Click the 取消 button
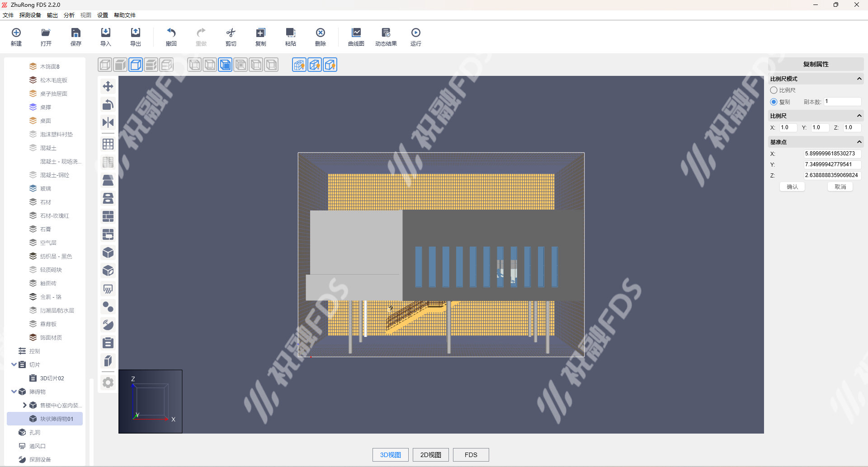 [840, 187]
